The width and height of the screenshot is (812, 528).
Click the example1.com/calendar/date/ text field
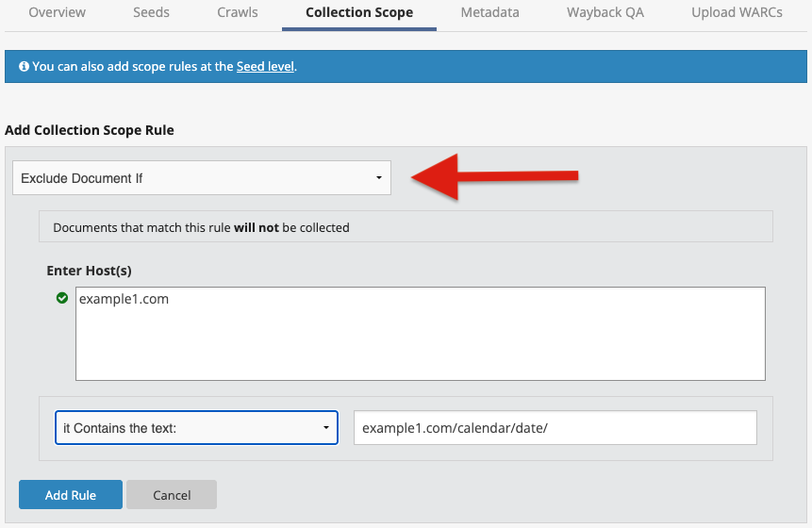point(555,427)
